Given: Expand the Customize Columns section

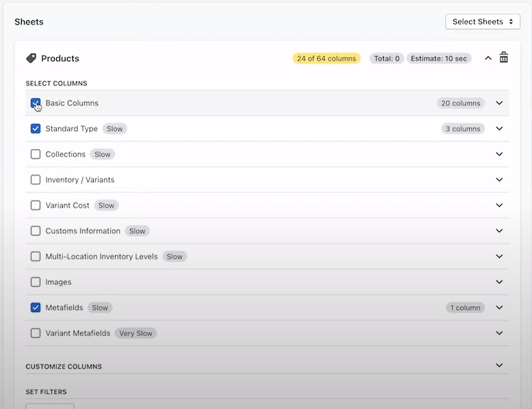Looking at the screenshot, I should 499,365.
